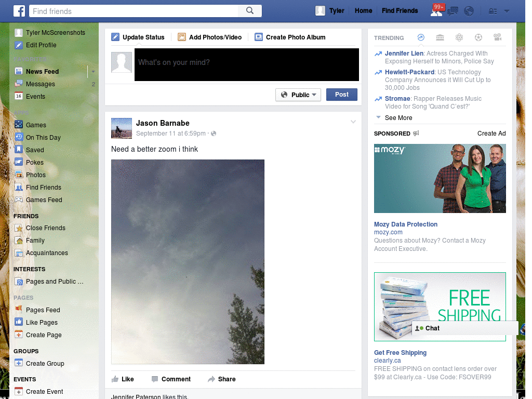The width and height of the screenshot is (532, 399).
Task: Switch to the Add Photos/Video tab
Action: pyautogui.click(x=210, y=37)
